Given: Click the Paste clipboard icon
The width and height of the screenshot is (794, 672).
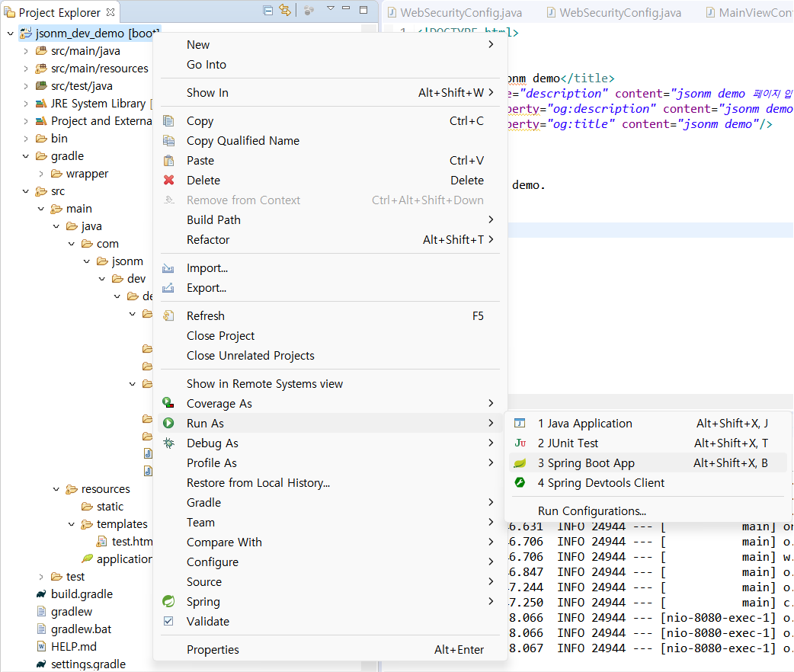Looking at the screenshot, I should (x=168, y=161).
